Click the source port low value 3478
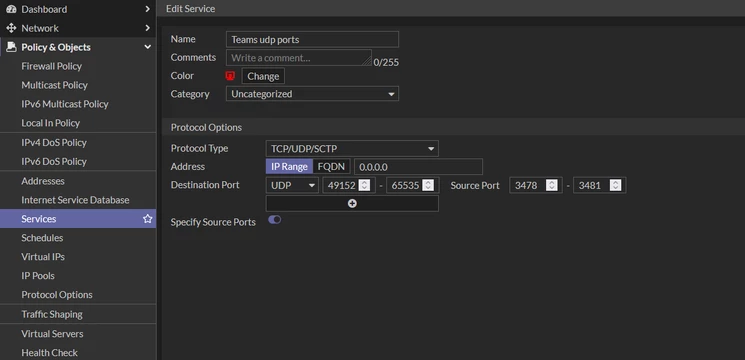 (527, 185)
